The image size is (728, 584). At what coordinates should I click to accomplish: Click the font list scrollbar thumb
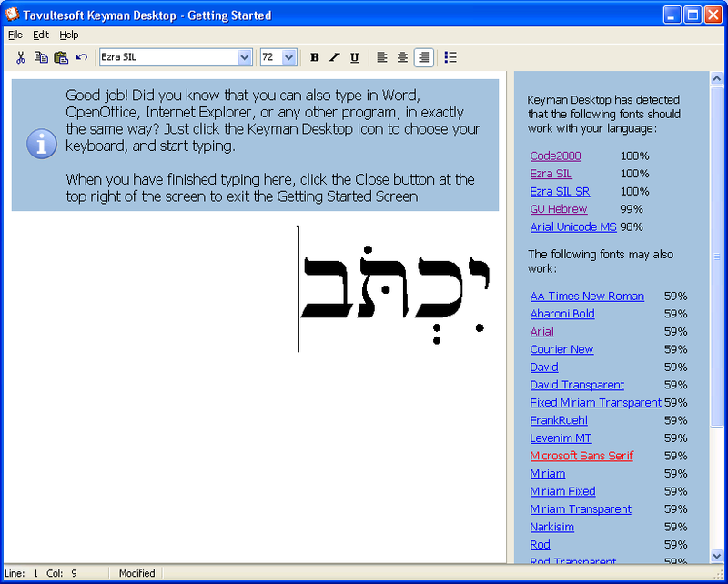[x=716, y=257]
